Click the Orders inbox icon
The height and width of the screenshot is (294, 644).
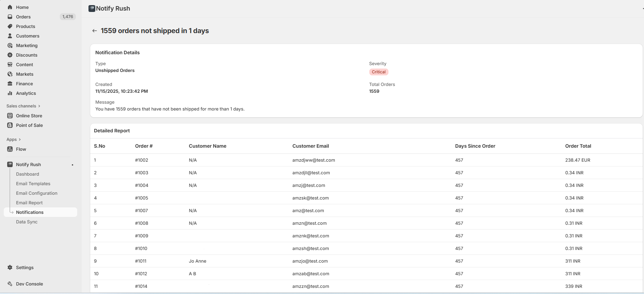(10, 17)
